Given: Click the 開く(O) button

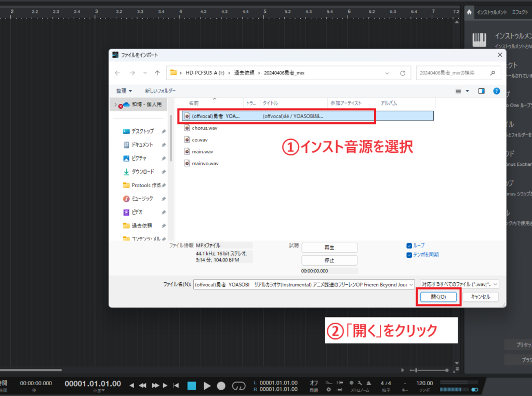Looking at the screenshot, I should [438, 297].
